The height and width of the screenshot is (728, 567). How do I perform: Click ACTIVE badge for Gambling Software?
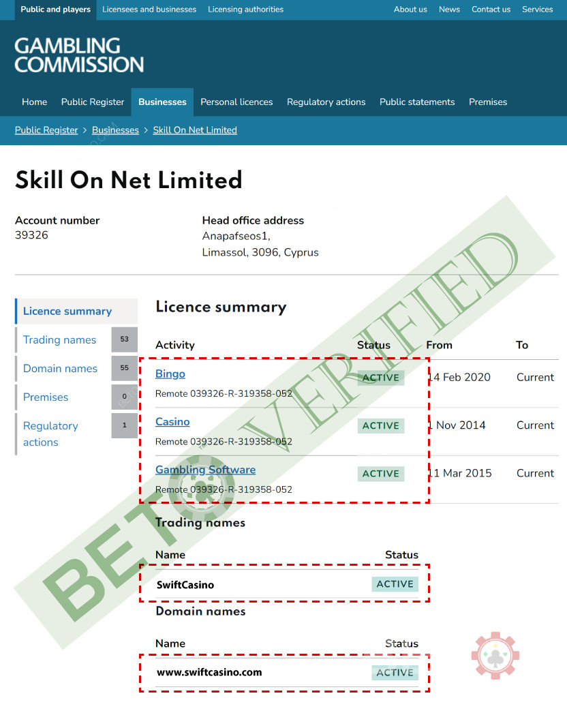[x=381, y=474]
